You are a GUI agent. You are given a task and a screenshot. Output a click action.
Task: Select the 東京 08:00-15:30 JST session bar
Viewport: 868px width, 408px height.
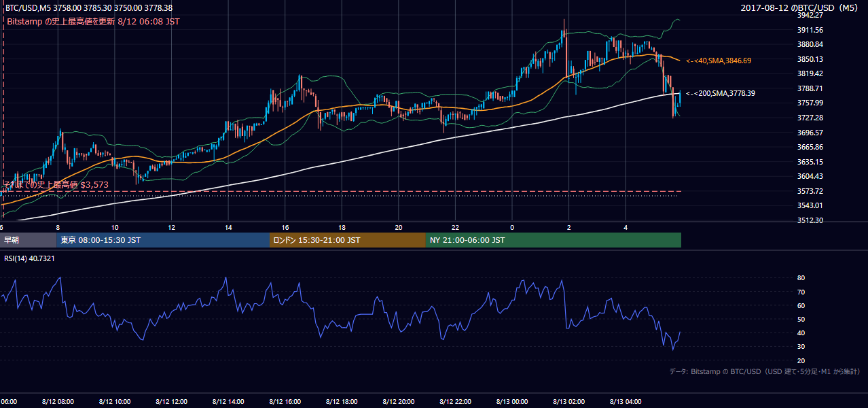tap(163, 240)
